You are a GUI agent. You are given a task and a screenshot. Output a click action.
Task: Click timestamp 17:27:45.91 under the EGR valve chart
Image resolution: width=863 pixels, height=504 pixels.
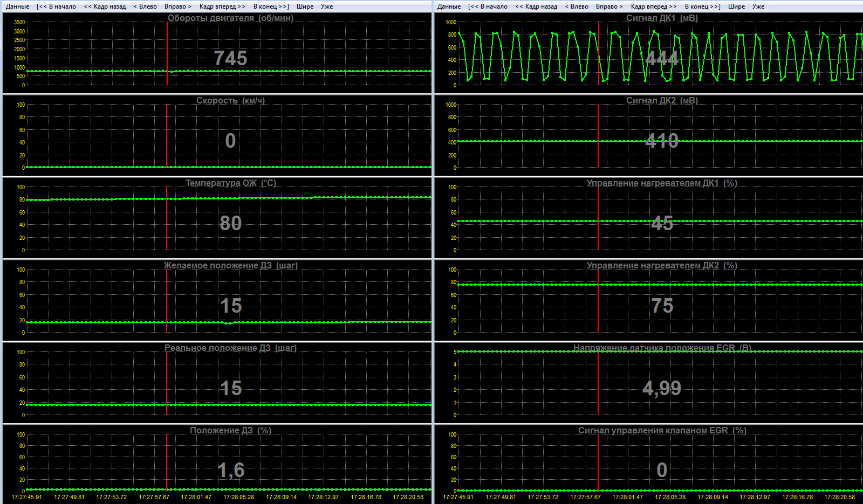pyautogui.click(x=458, y=497)
